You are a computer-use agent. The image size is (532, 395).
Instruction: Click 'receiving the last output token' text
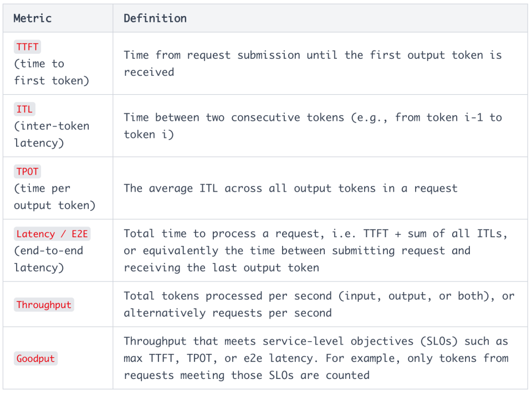[221, 268]
